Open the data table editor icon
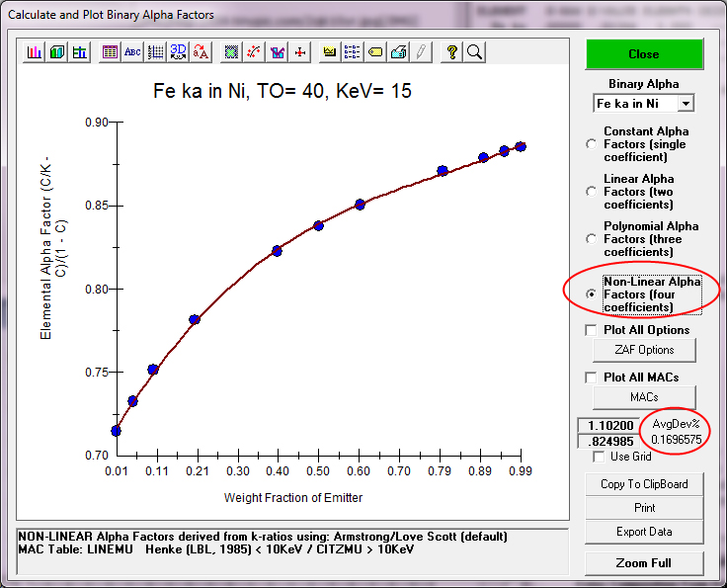Screen dimensions: 727x588 point(111,52)
